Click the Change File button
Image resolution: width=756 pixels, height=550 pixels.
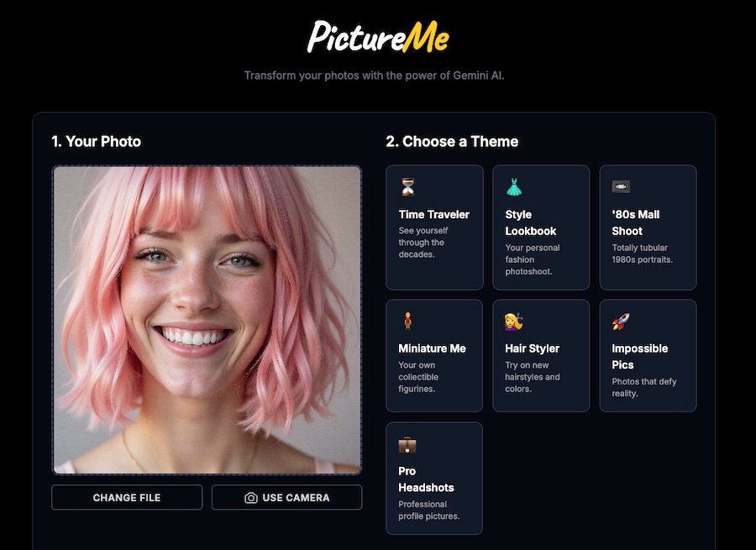click(126, 497)
